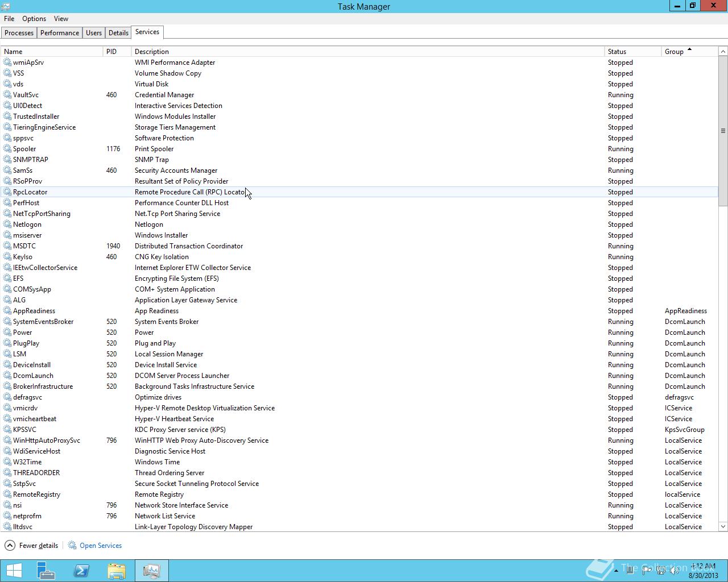Click the gear icon beside KeyIso

point(7,257)
